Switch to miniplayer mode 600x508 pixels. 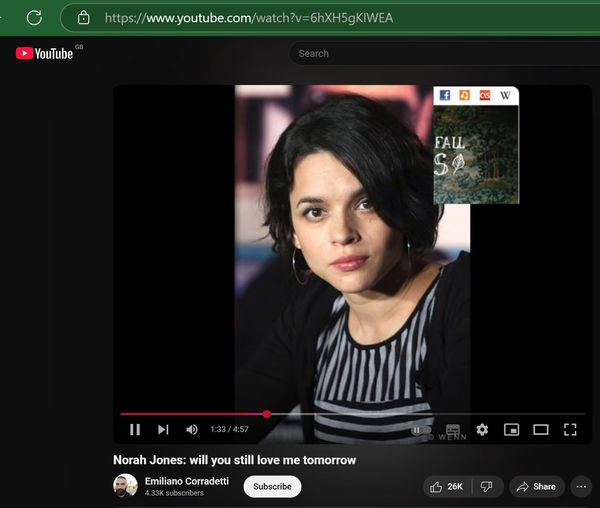(x=511, y=430)
